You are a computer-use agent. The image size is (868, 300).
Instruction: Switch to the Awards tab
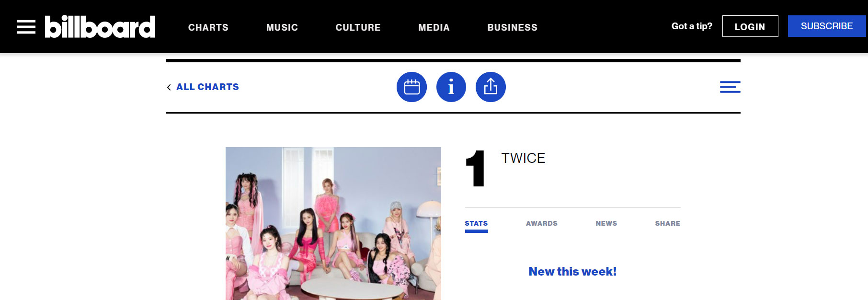tap(542, 223)
